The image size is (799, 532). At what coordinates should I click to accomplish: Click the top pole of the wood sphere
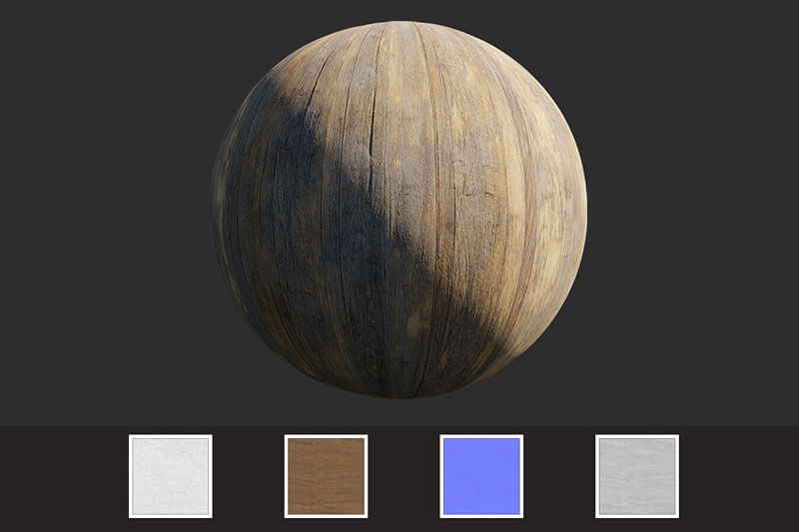399,26
